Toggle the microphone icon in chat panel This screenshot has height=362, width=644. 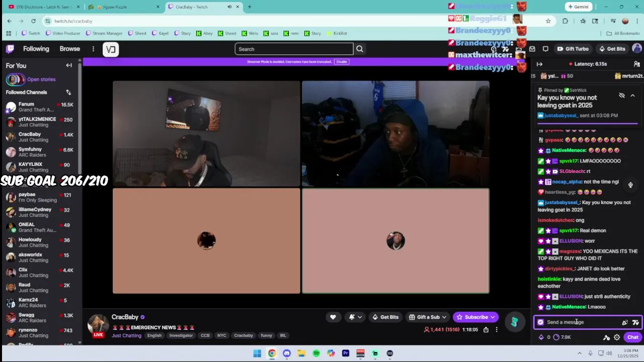(630, 185)
